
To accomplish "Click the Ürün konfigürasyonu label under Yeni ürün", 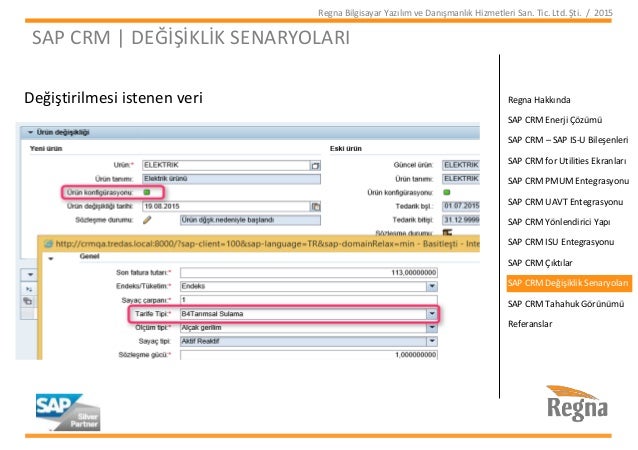I will click(x=100, y=192).
